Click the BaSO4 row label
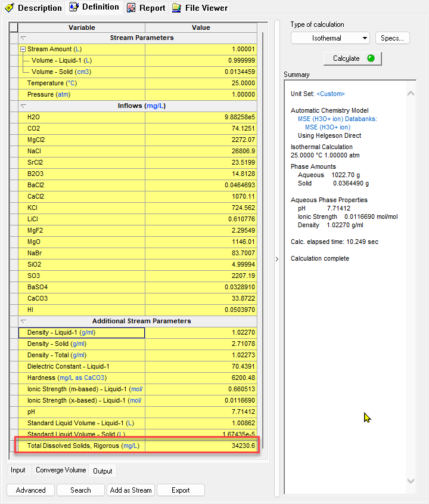 [x=82, y=287]
